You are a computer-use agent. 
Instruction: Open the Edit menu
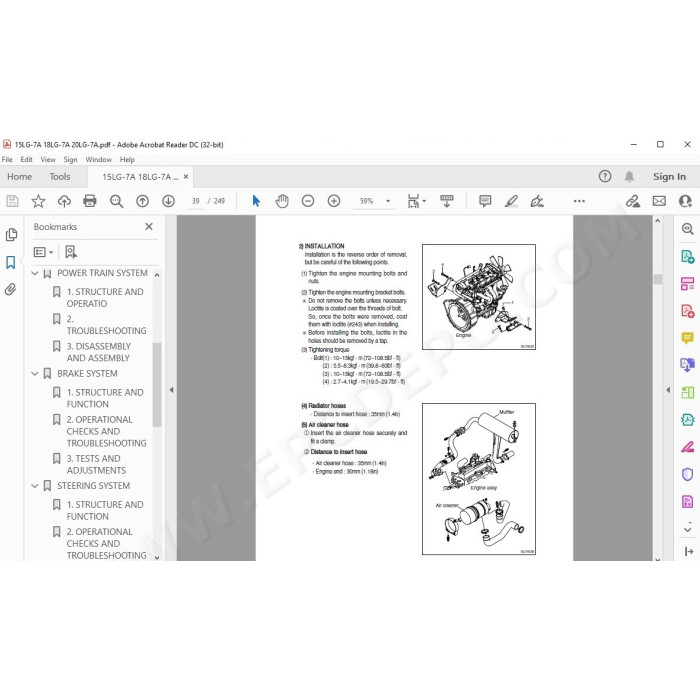(26, 159)
